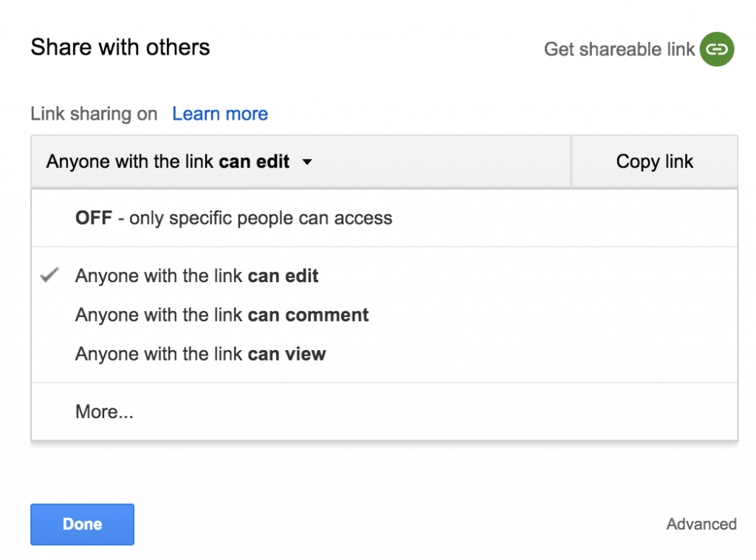The image size is (756, 560).
Task: Click the checkmark beside the can edit option
Action: point(49,276)
